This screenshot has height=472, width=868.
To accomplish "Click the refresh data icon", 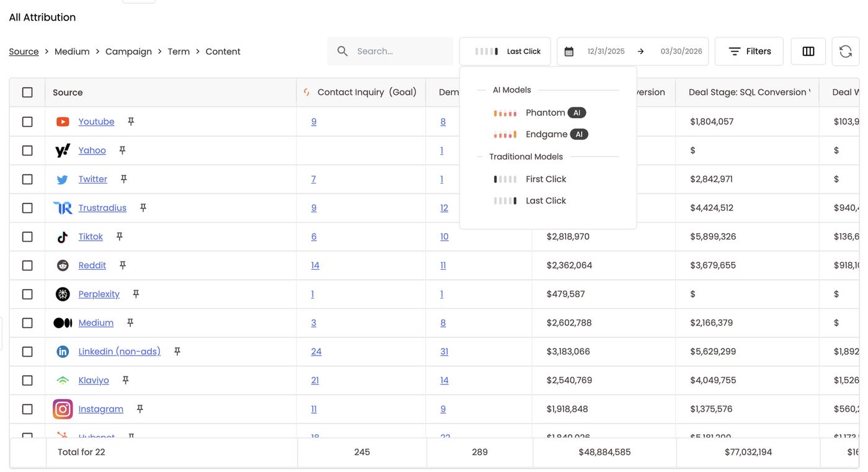I will [846, 51].
